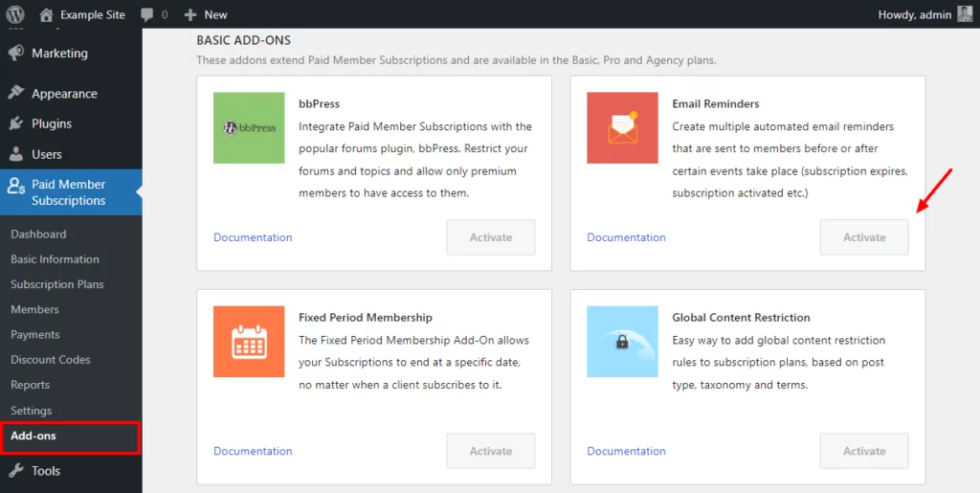The image size is (980, 493).
Task: Click the bbPress add-on logo
Action: click(x=249, y=127)
